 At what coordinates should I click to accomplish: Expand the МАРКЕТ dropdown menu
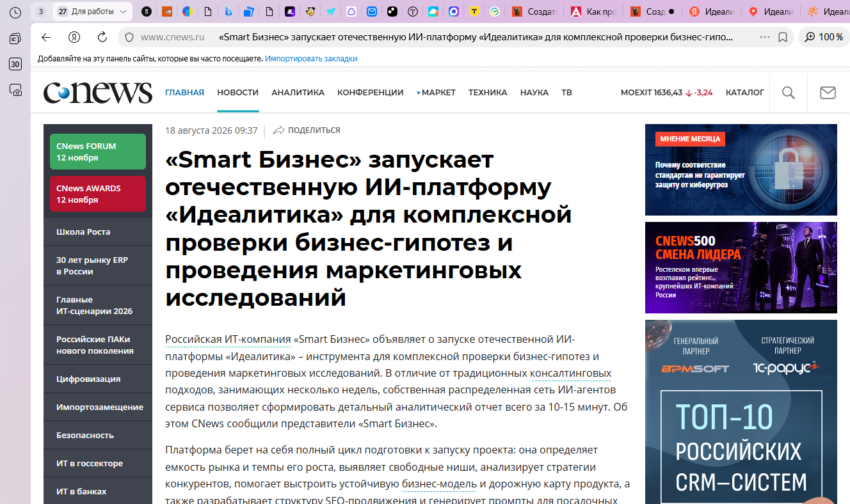tap(436, 93)
